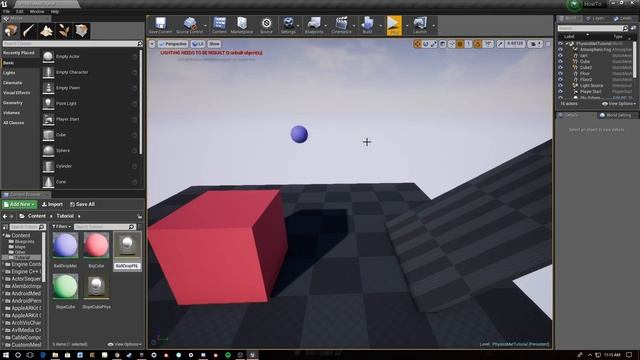Toggle rotation snapping in viewport toolbar
The width and height of the screenshot is (640, 360).
478,44
